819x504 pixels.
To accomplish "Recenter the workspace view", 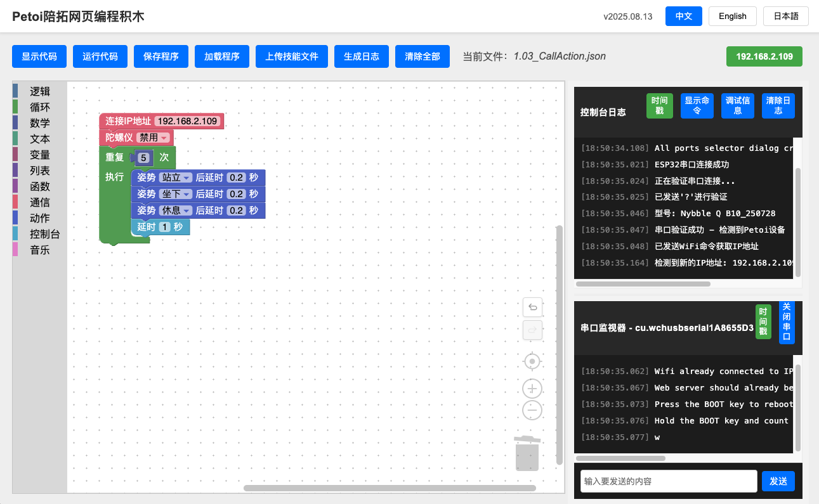I will click(532, 361).
